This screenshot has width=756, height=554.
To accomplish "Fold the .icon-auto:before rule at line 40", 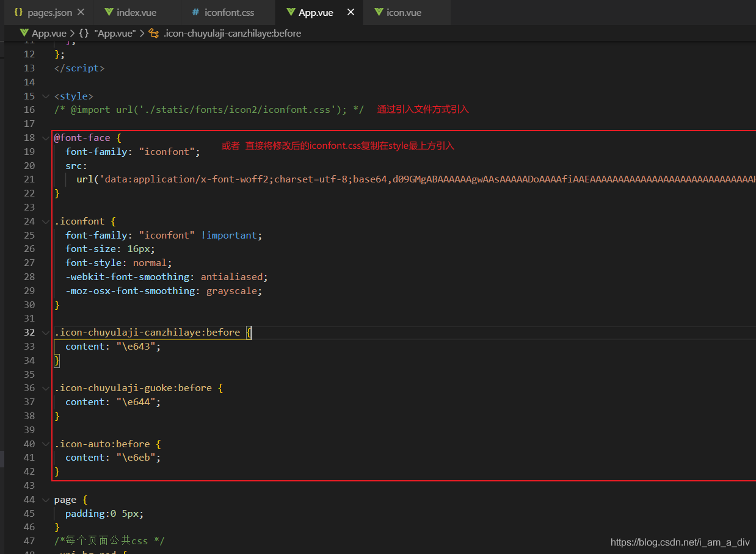I will 46,444.
